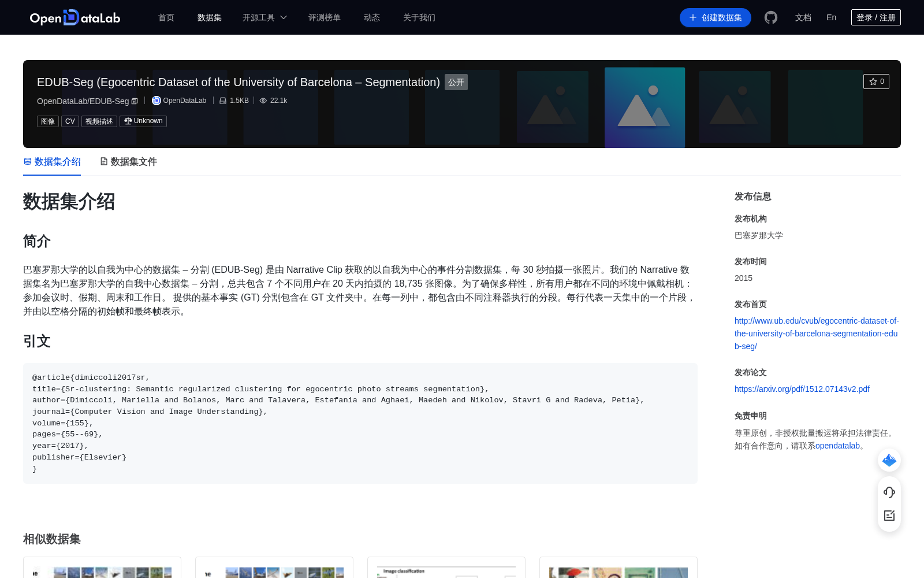Open the ub.edu dataset homepage link
The image size is (924, 578).
pyautogui.click(x=817, y=334)
